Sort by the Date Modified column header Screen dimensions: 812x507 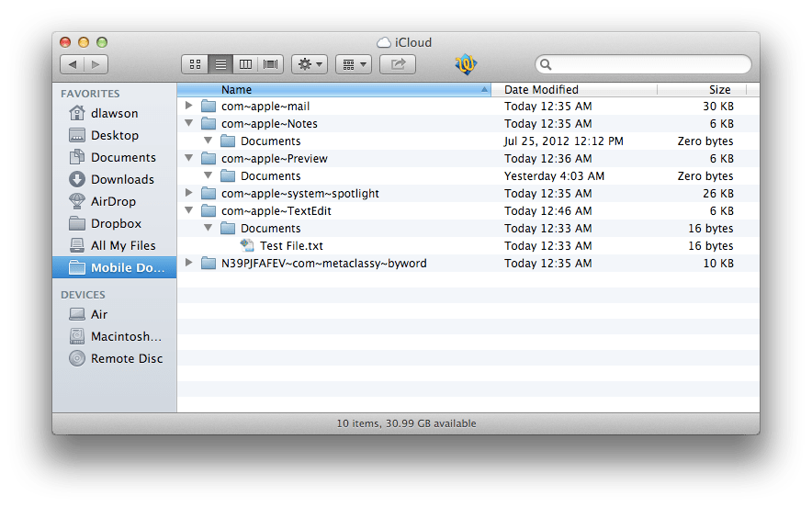tap(574, 90)
